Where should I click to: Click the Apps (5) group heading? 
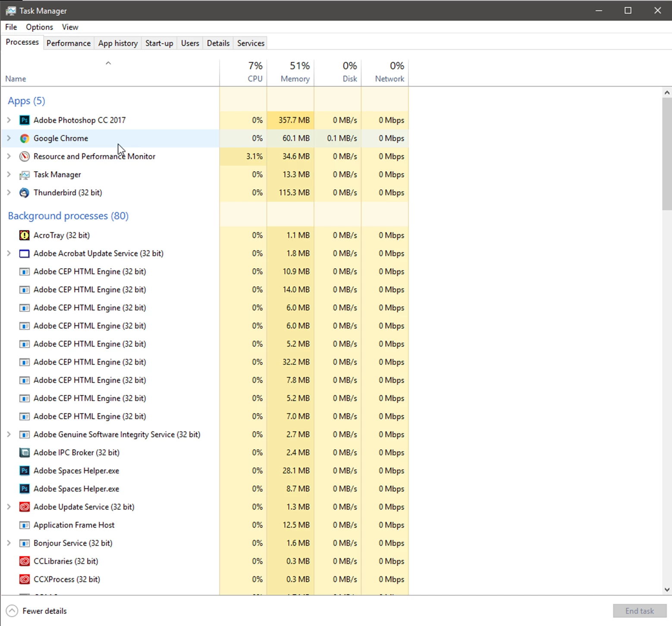click(x=26, y=101)
